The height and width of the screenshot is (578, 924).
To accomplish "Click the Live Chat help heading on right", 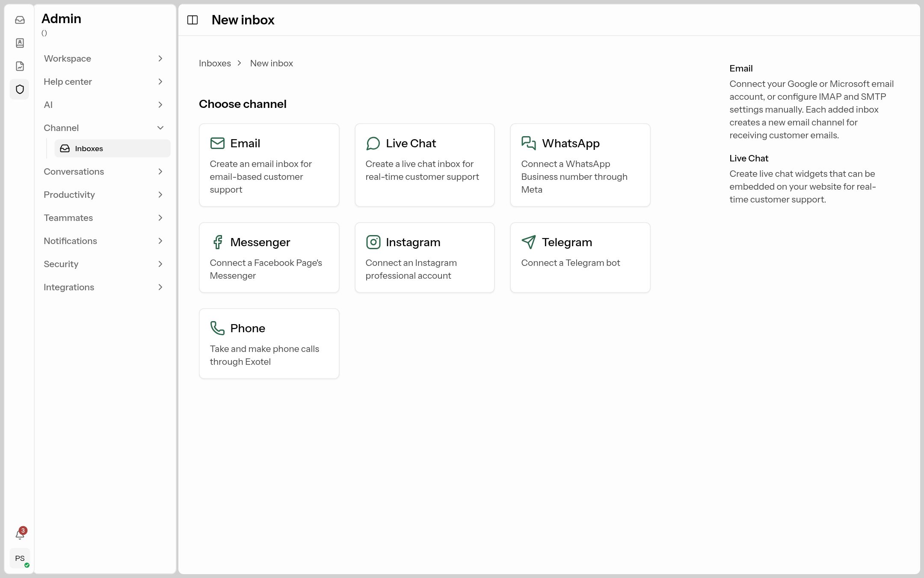I will [749, 158].
